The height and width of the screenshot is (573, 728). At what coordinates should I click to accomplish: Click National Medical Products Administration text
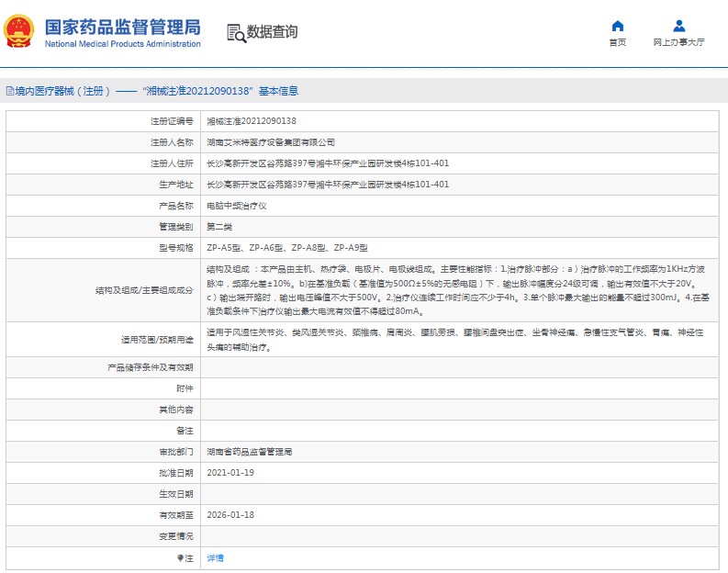click(x=123, y=44)
